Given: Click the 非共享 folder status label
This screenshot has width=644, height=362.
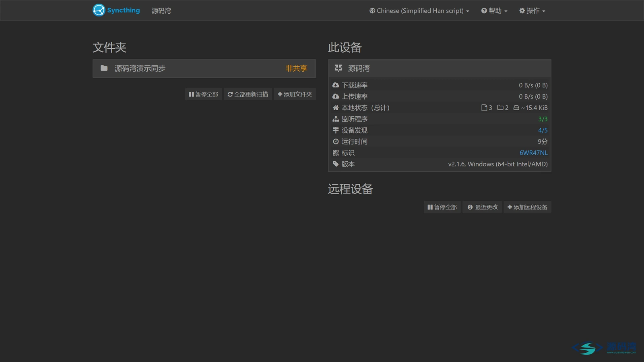Looking at the screenshot, I should click(x=296, y=68).
